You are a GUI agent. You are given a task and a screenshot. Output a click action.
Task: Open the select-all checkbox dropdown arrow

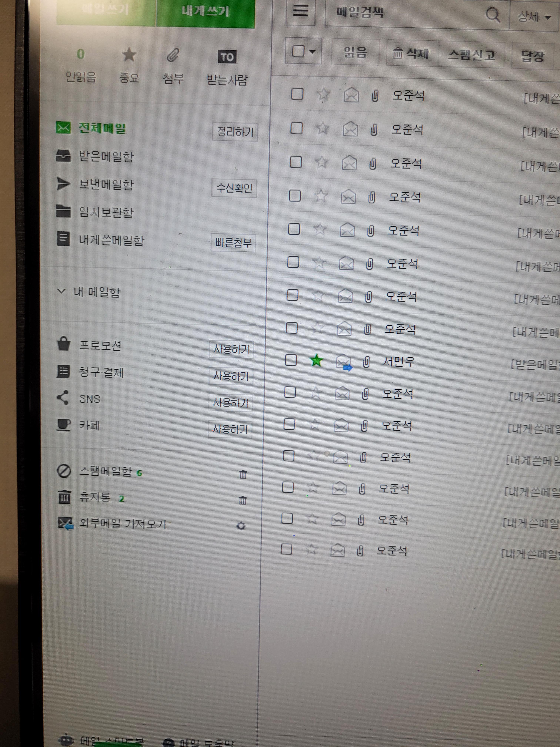(x=313, y=52)
